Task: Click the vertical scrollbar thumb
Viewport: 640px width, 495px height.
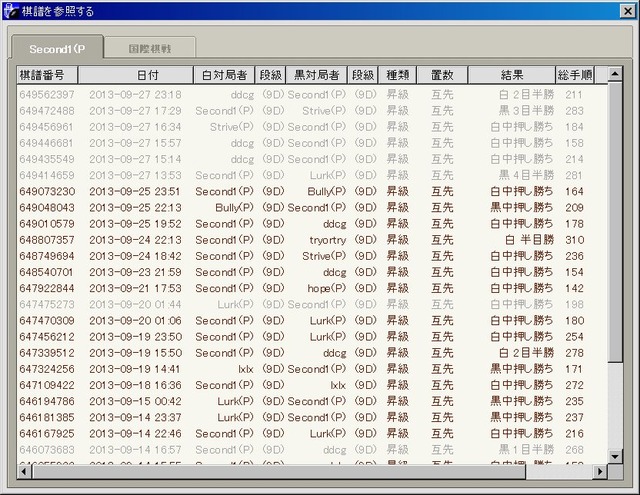Action: [x=615, y=222]
